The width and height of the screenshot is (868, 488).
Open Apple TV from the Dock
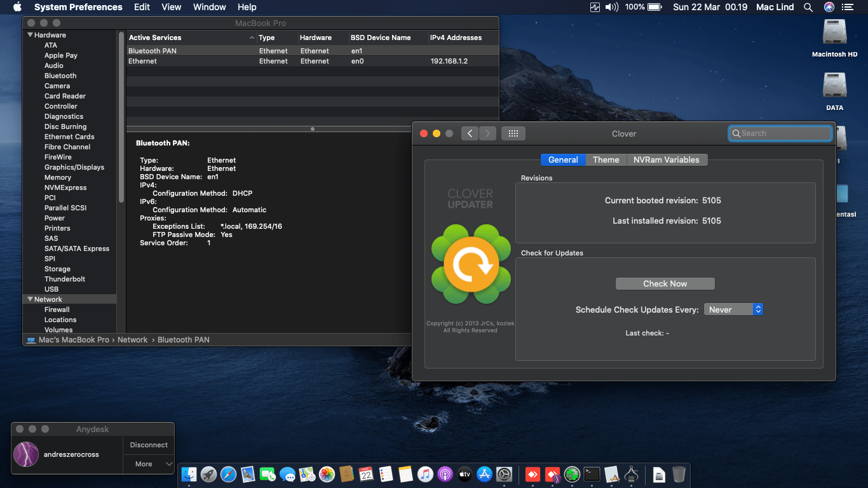pyautogui.click(x=465, y=474)
